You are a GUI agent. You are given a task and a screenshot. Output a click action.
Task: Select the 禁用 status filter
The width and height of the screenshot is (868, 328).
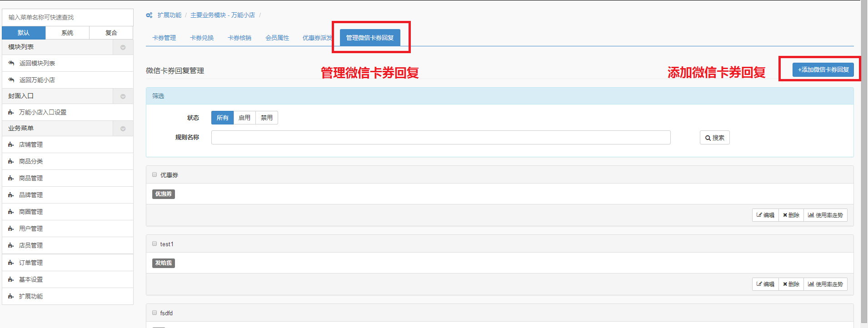click(267, 118)
